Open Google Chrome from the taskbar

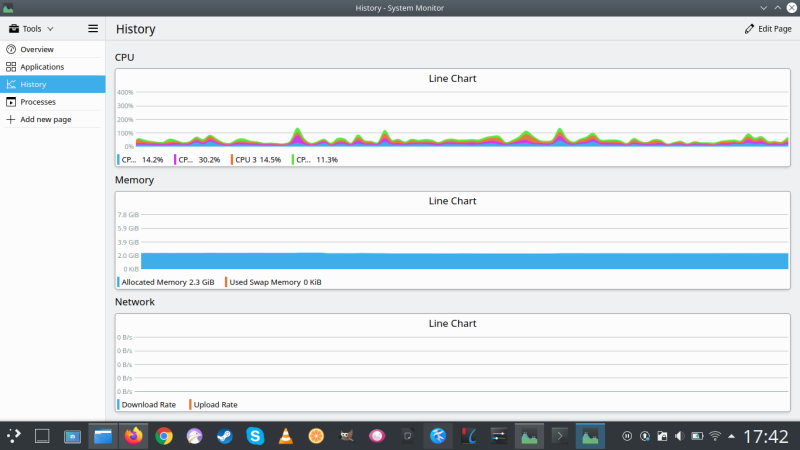(x=164, y=436)
